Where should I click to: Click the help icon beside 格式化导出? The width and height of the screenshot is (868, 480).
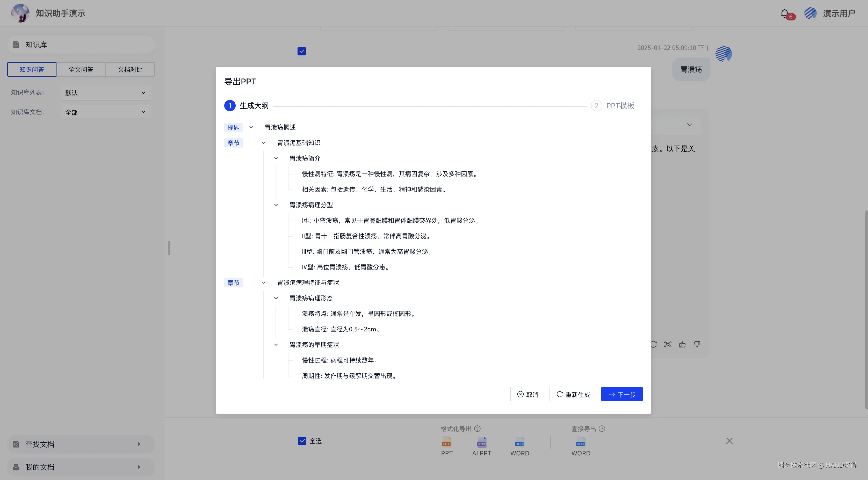477,428
